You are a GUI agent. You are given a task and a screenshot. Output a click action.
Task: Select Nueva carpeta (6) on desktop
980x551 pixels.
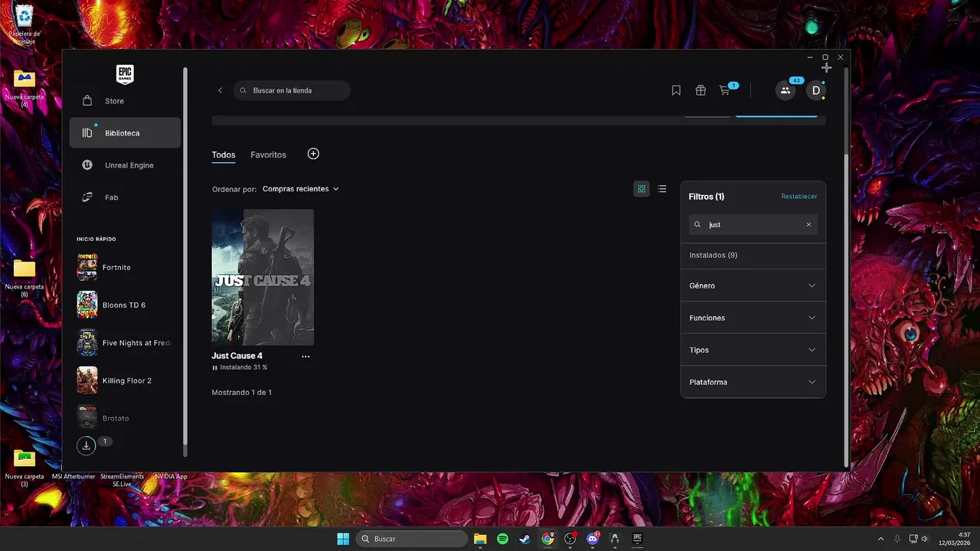pos(24,277)
